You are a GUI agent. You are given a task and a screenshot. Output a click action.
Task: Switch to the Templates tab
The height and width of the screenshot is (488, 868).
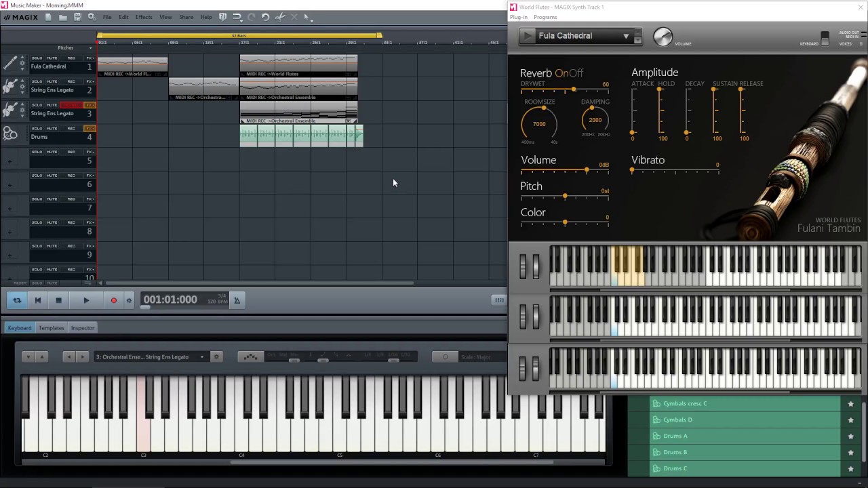(x=52, y=328)
